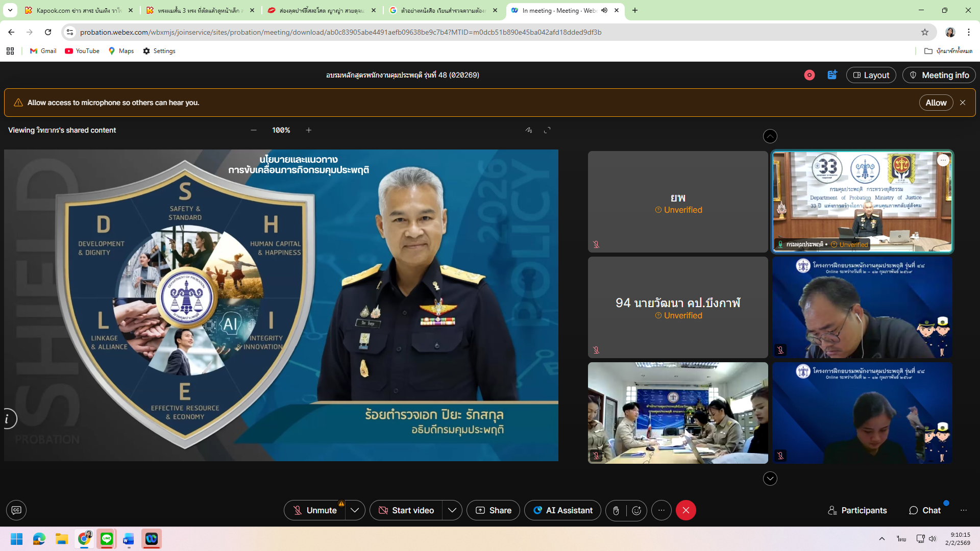Viewport: 980px width, 551px height.
Task: Open Meeting info
Action: pyautogui.click(x=939, y=75)
